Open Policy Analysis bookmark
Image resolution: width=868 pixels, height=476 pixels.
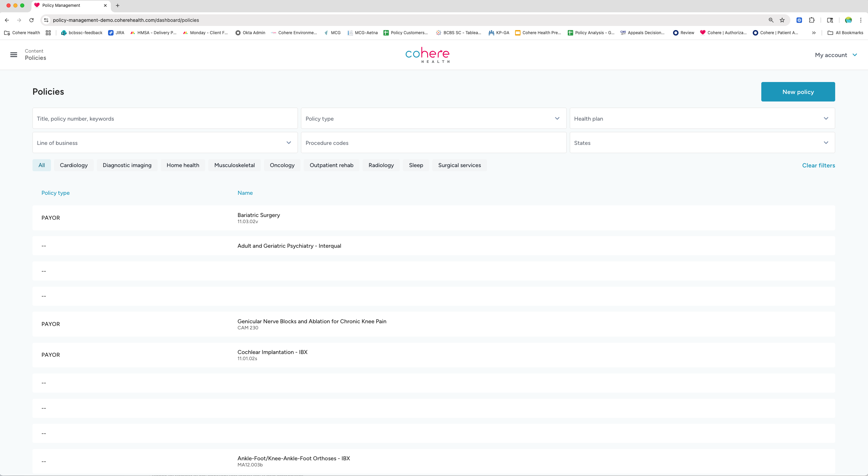[591, 33]
